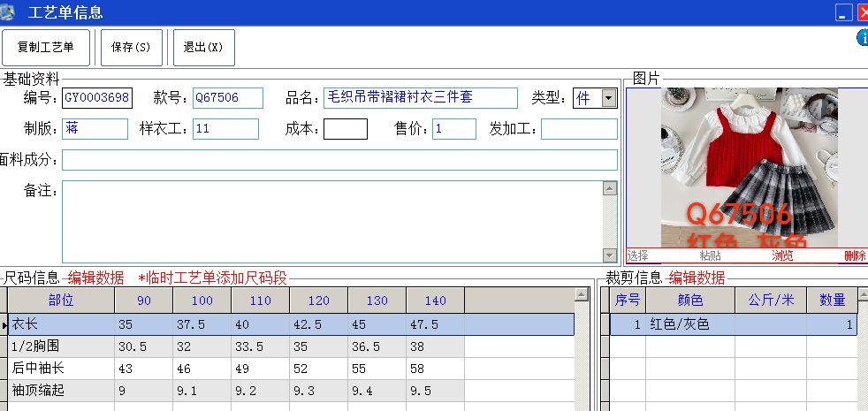Click 编辑数据 link beside 裁剪信息
Viewport: 868px width, 411px height.
click(x=697, y=278)
